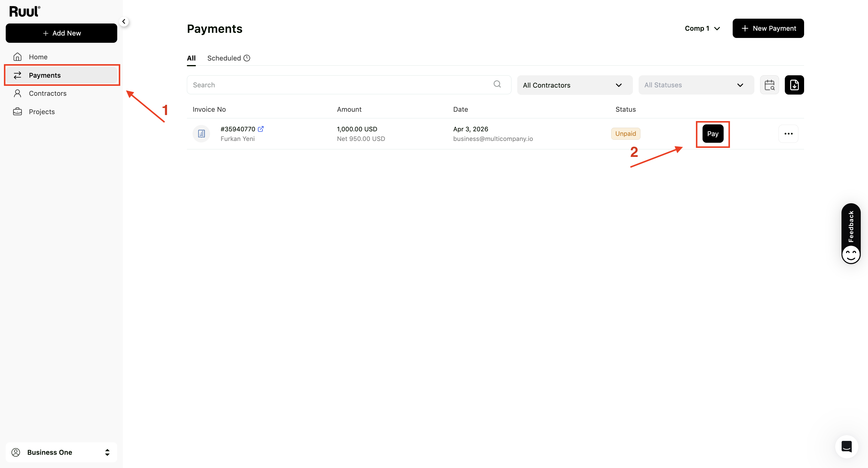
Task: Switch to the Scheduled tab
Action: (228, 58)
